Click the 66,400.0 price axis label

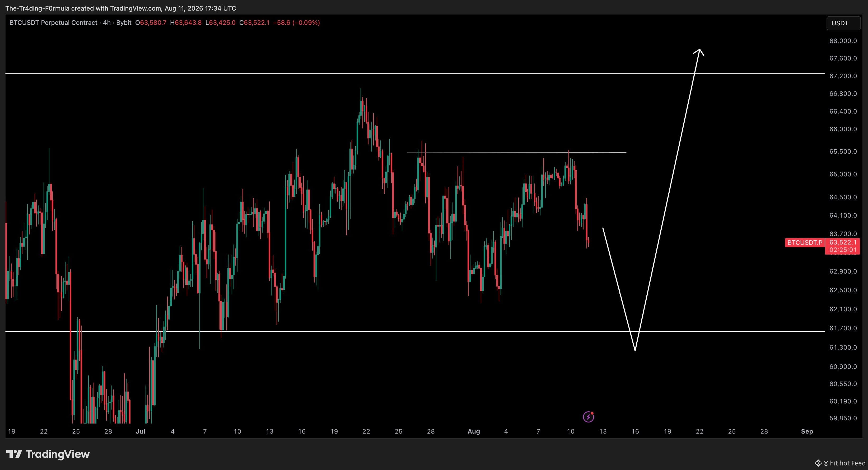843,111
